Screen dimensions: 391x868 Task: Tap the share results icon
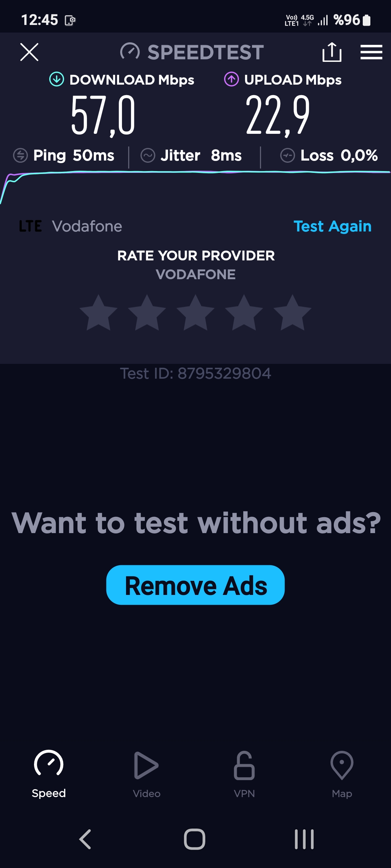coord(332,52)
